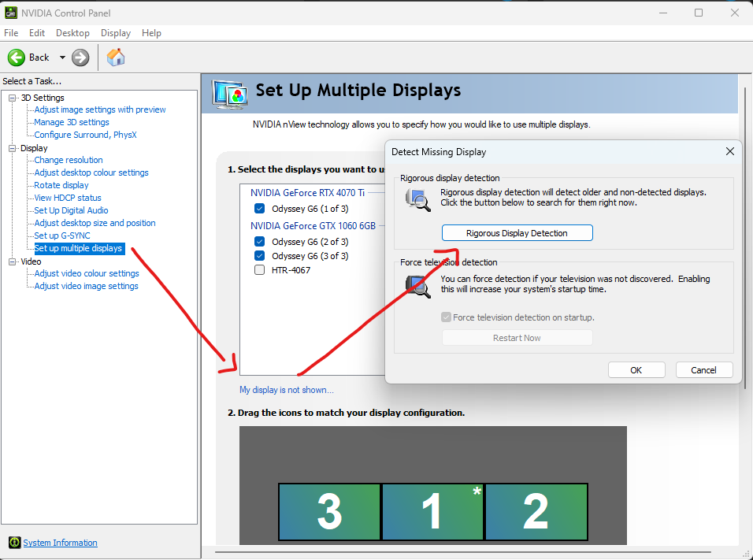This screenshot has width=753, height=560.
Task: Click the NVIDIA GeForce GTX 1060 6GB heading
Action: (x=313, y=226)
